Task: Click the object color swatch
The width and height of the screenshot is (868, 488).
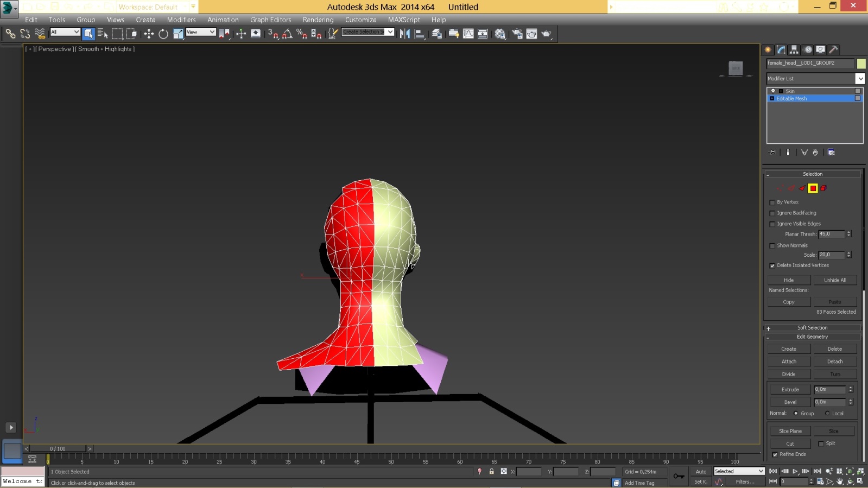Action: [x=861, y=64]
